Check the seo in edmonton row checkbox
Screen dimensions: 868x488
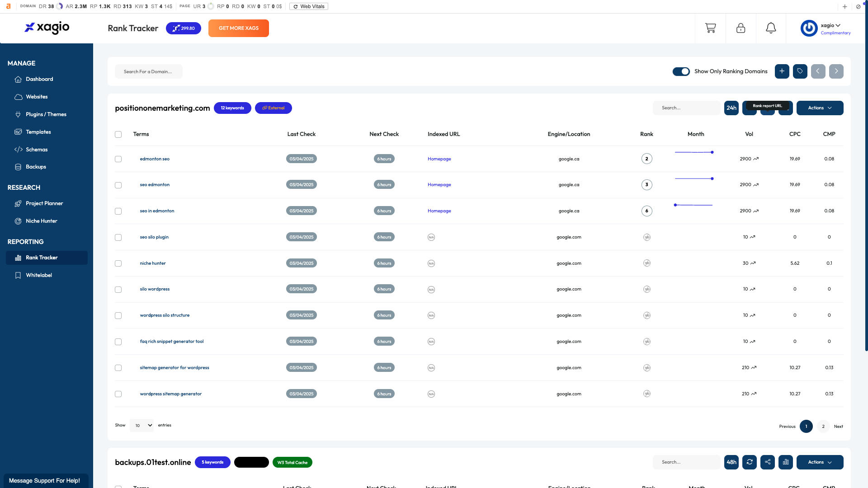click(x=118, y=211)
